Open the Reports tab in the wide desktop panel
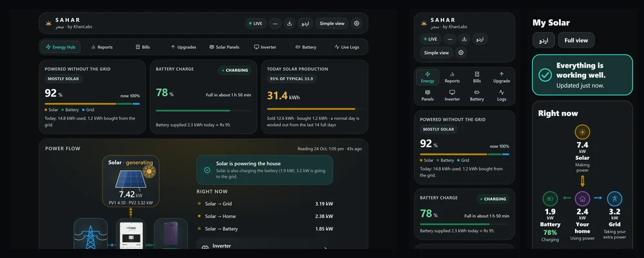 tap(102, 47)
